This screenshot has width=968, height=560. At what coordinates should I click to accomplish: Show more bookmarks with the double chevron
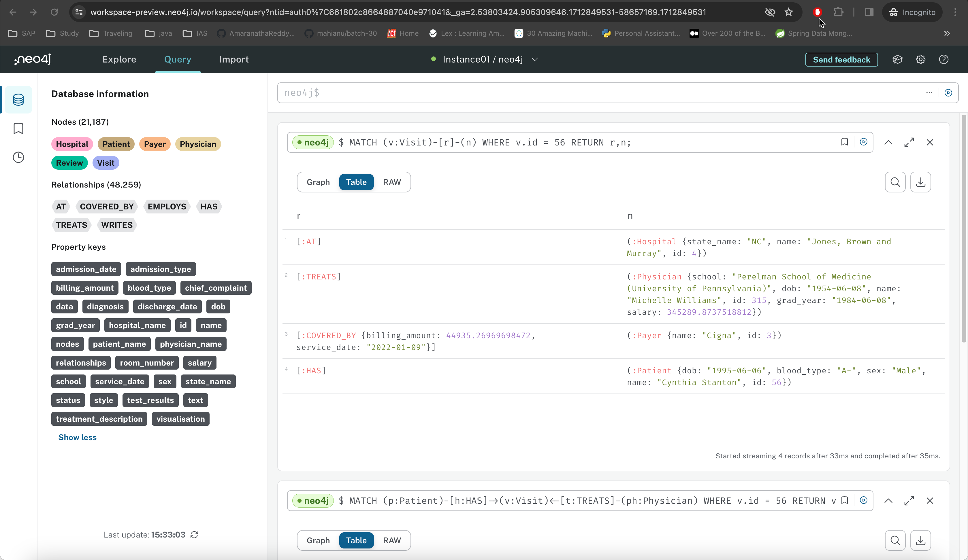tap(947, 33)
